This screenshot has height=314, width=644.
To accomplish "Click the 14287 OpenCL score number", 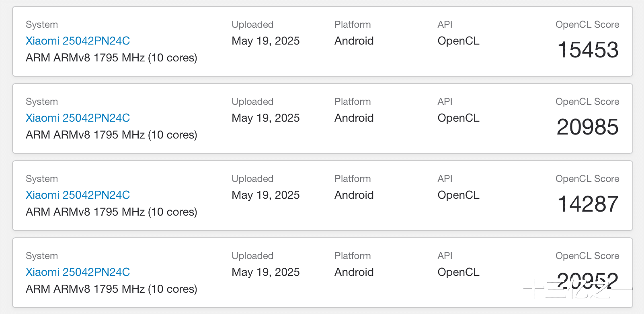I will (588, 204).
